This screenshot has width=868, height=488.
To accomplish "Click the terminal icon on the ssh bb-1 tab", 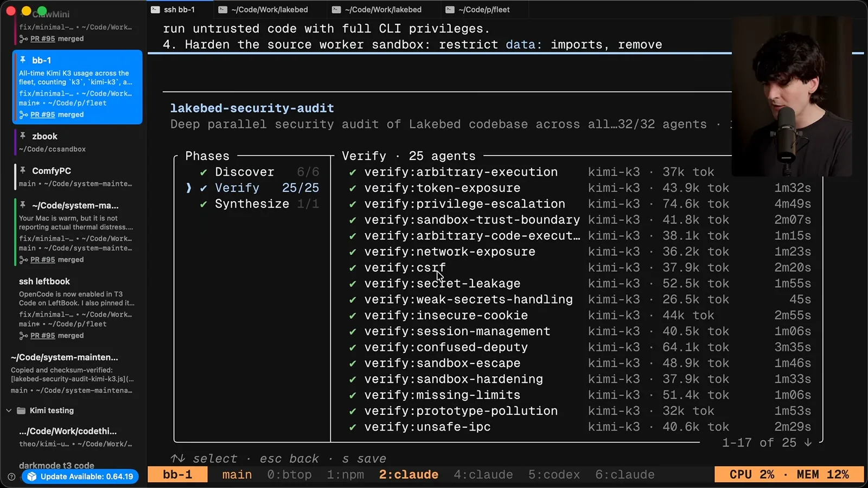I will 155,9.
